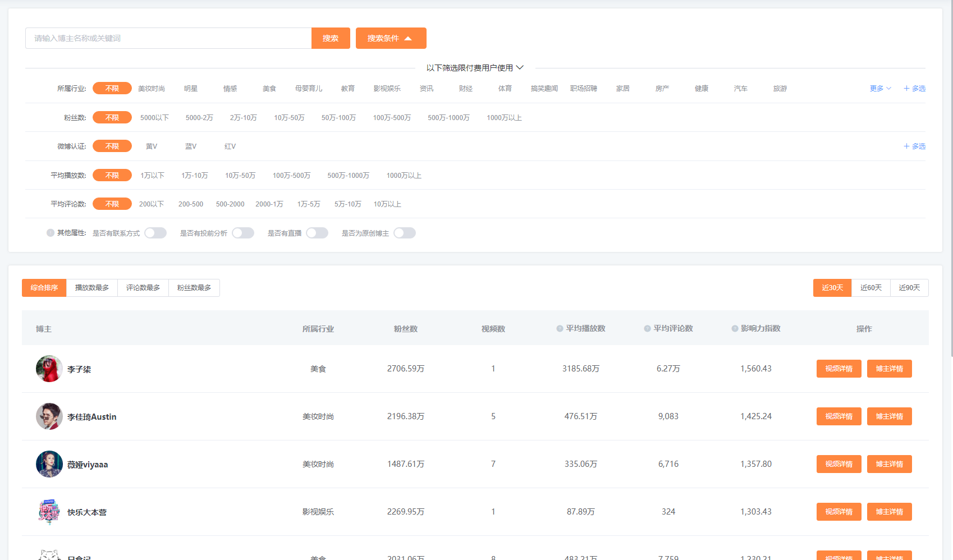Enable the 是否有投前分析 switch
This screenshot has width=953, height=560.
(243, 233)
